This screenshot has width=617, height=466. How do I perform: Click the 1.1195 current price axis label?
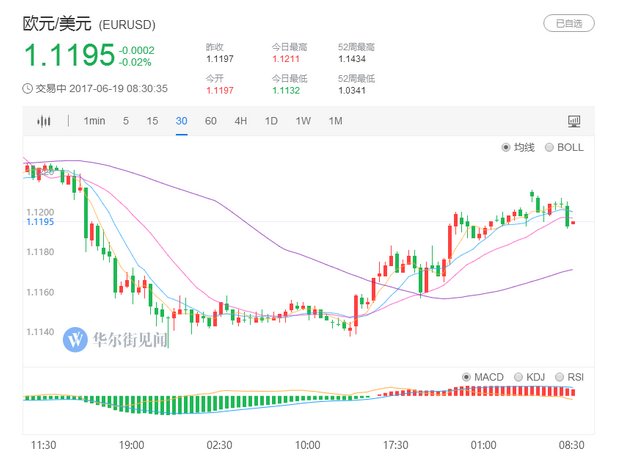coord(40,222)
